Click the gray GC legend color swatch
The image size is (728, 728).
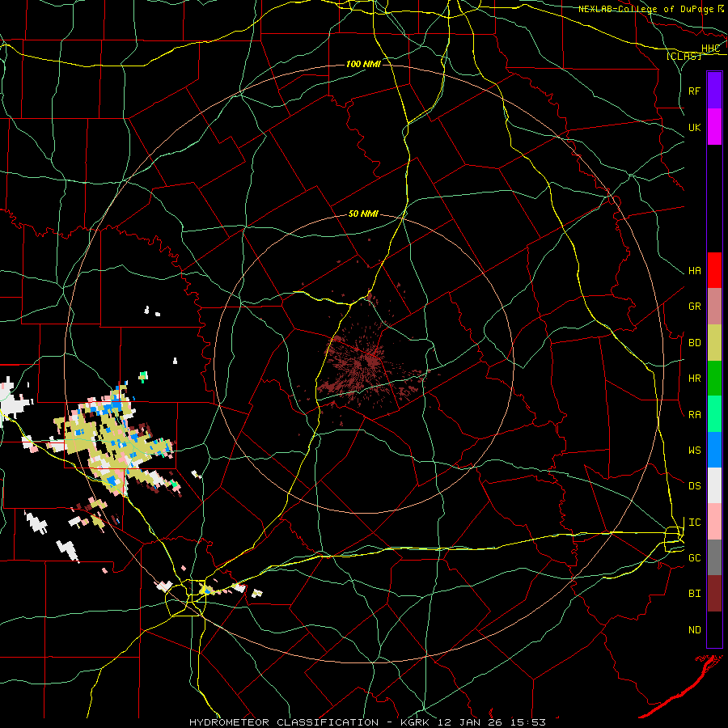pos(714,557)
